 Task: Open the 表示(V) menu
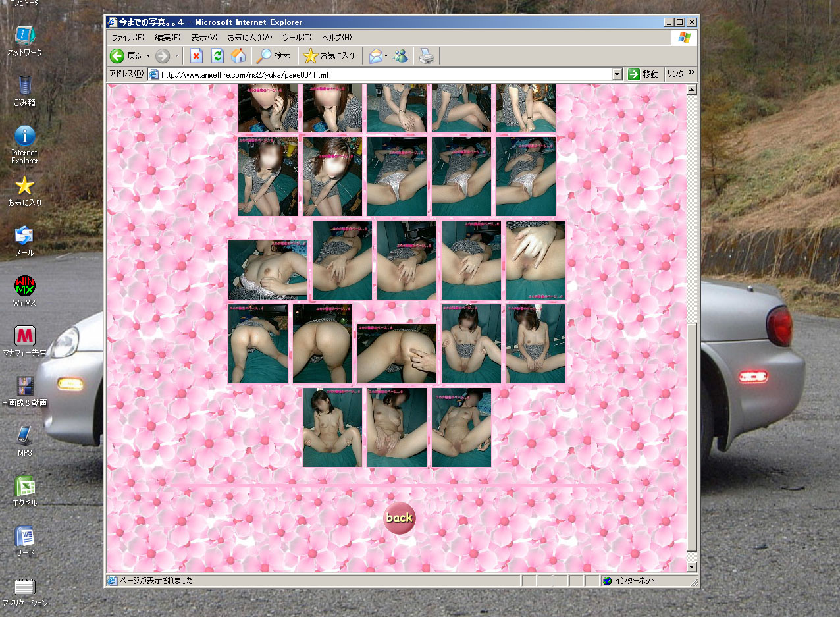pos(205,38)
